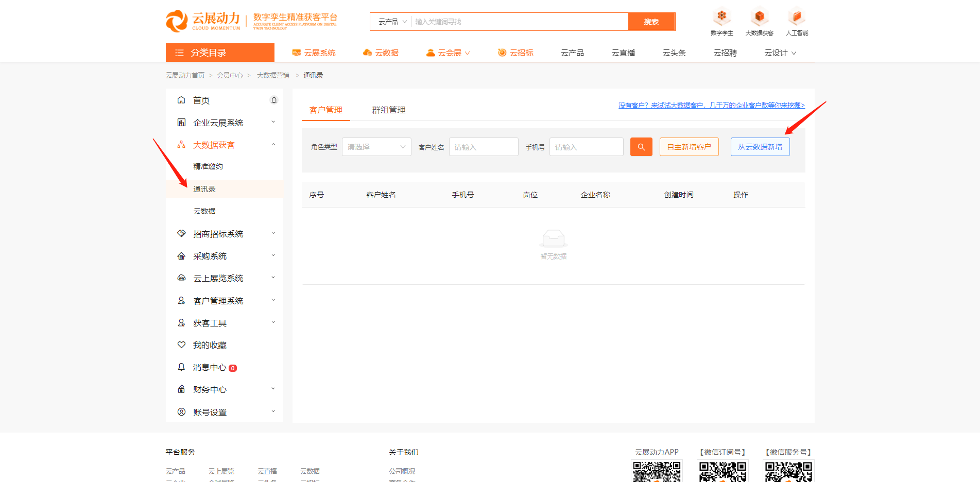Click the 客户姓名 input field
This screenshot has width=980, height=482.
pyautogui.click(x=484, y=147)
